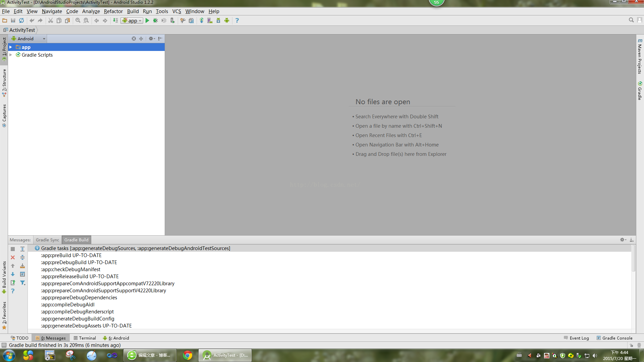Open Android Device Monitor icon
The image size is (644, 362).
[x=227, y=20]
